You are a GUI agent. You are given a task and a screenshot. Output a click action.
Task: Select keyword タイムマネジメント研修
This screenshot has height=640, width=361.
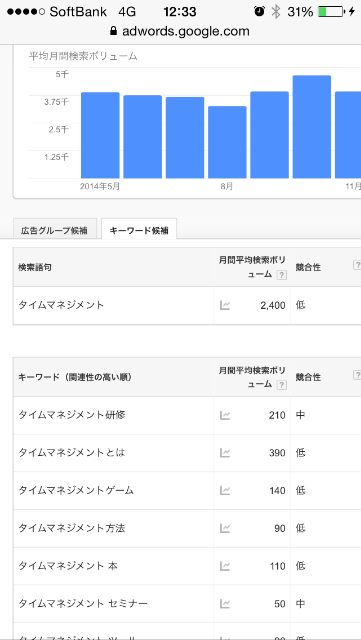point(72,415)
